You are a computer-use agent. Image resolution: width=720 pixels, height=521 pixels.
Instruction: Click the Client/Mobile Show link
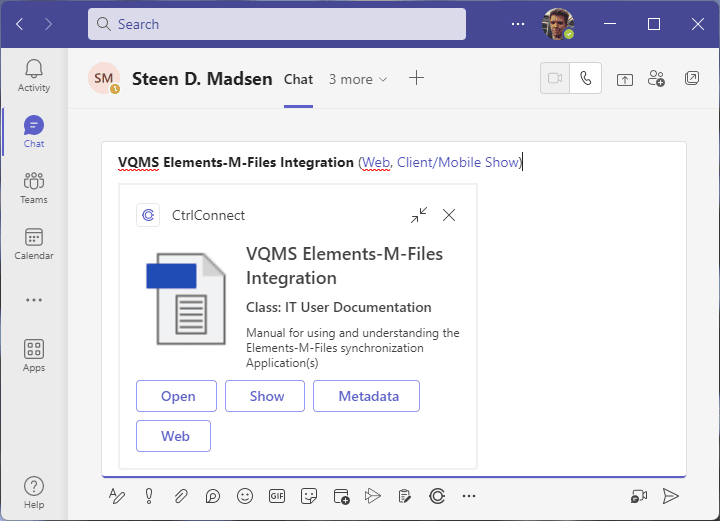pyautogui.click(x=458, y=162)
